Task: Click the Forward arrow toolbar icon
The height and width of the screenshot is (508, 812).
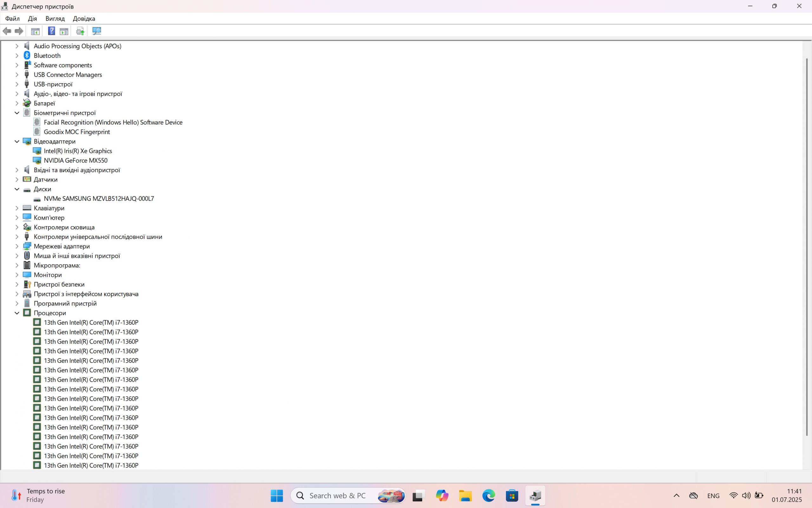Action: click(x=19, y=31)
